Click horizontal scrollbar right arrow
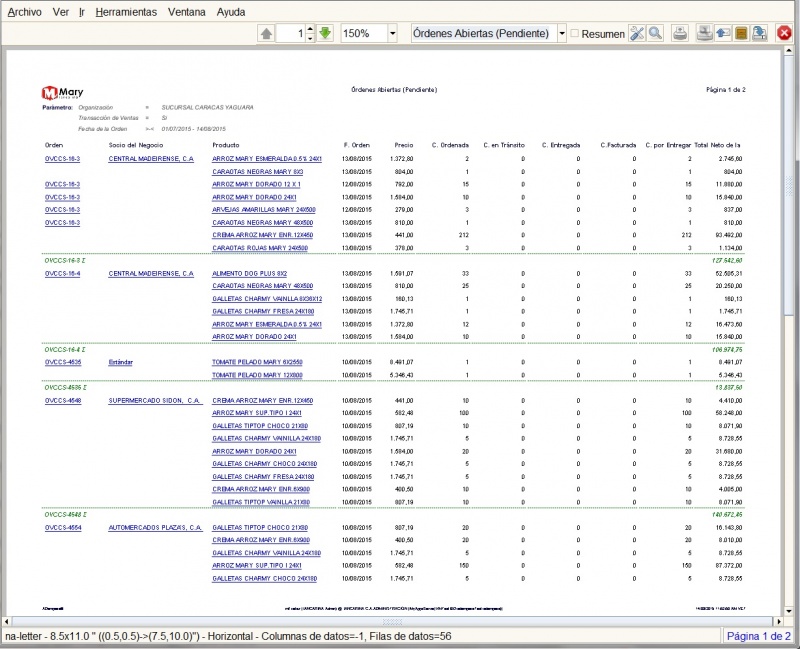The height and width of the screenshot is (649, 800). pyautogui.click(x=778, y=621)
